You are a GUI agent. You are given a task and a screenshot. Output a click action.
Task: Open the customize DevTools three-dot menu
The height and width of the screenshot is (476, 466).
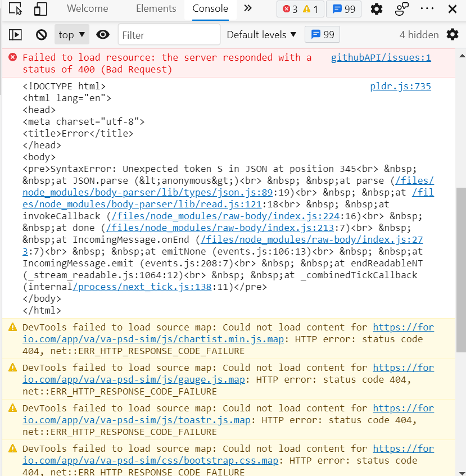pos(428,9)
